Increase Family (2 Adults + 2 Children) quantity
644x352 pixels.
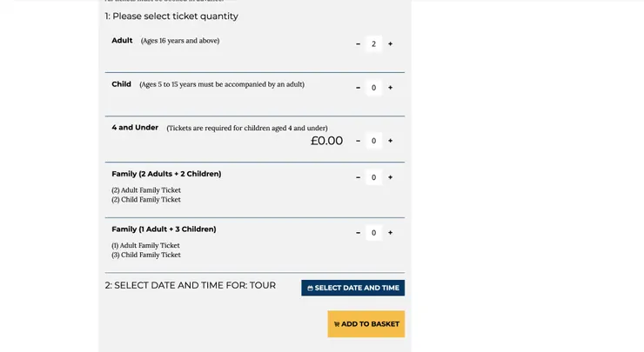(x=390, y=177)
